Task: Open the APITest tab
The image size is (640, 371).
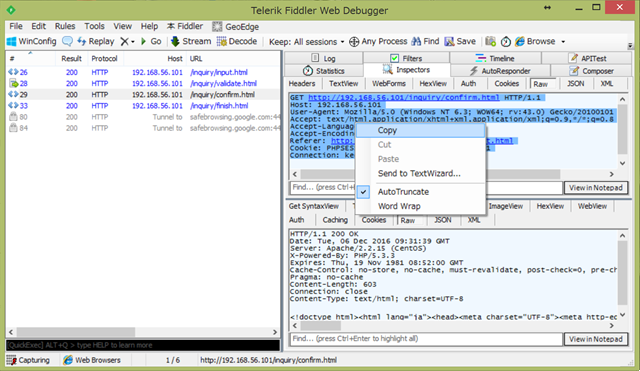Action: pos(587,58)
